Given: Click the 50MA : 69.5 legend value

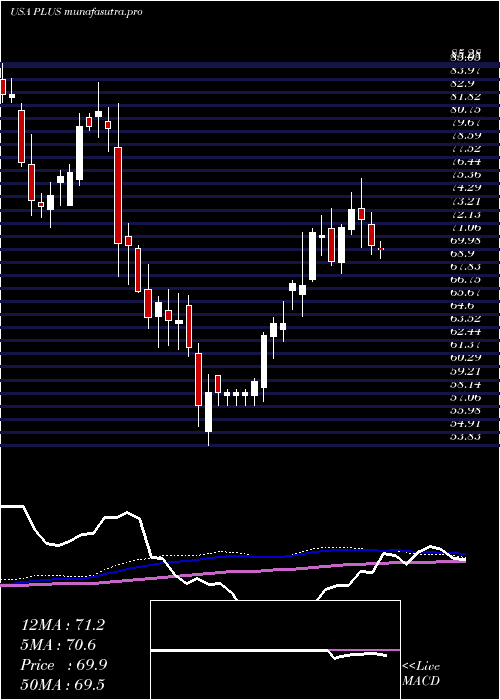Looking at the screenshot, I should 62,684.
